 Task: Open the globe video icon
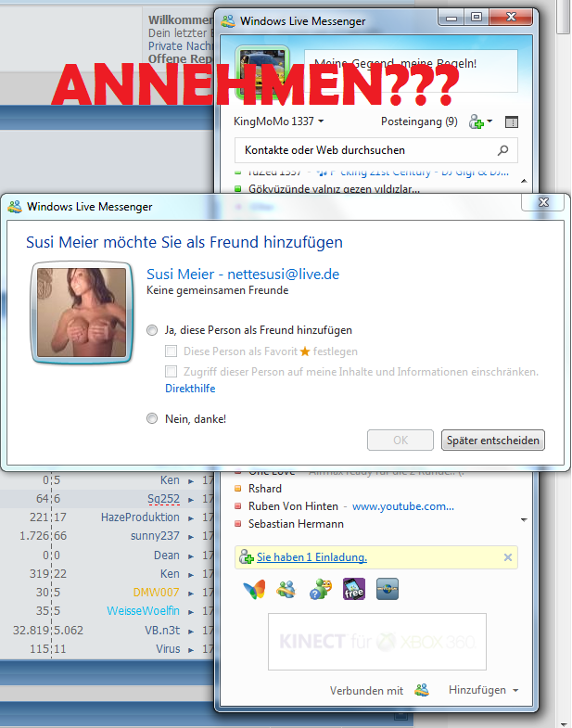[388, 589]
